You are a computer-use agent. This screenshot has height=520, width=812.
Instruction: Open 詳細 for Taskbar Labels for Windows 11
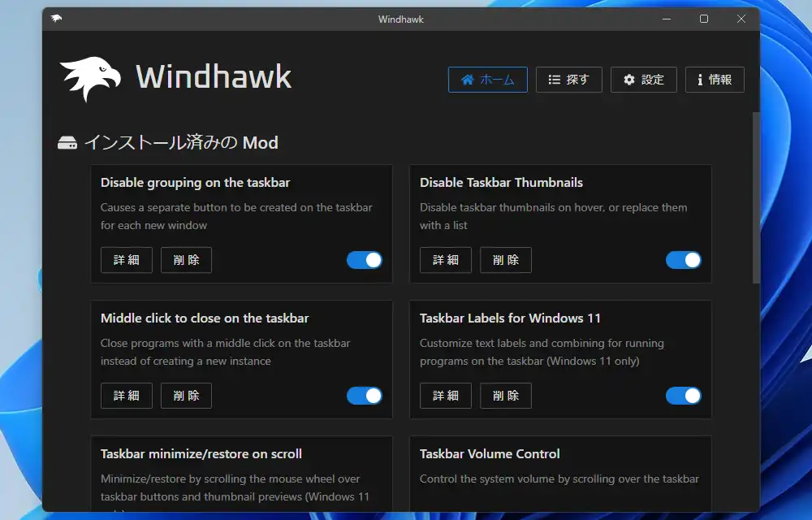pyautogui.click(x=446, y=396)
